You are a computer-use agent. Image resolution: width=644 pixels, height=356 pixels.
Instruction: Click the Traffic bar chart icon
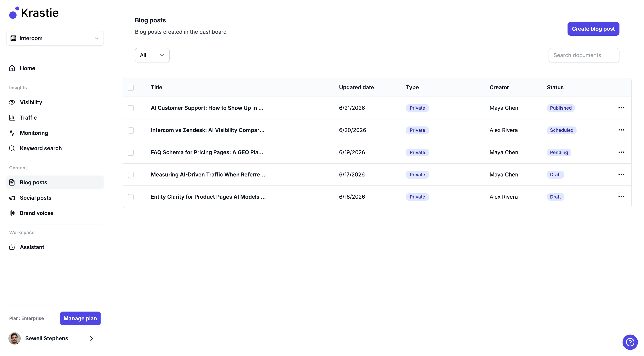(12, 117)
